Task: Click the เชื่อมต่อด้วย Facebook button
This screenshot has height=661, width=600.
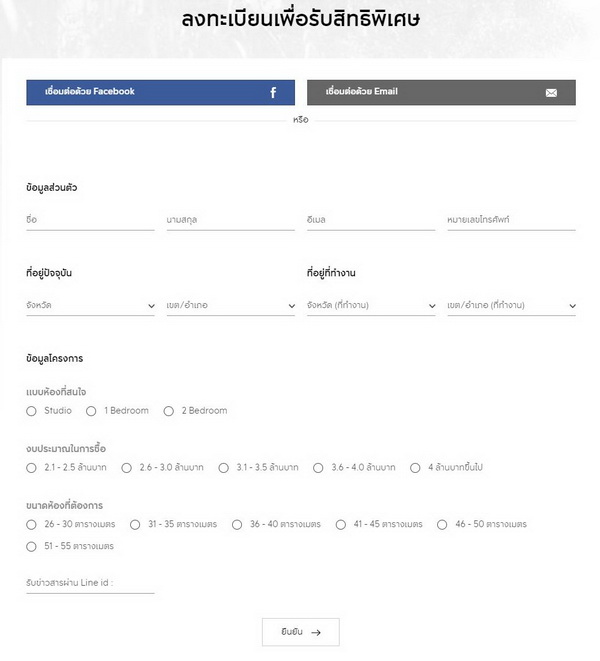Action: [x=160, y=92]
